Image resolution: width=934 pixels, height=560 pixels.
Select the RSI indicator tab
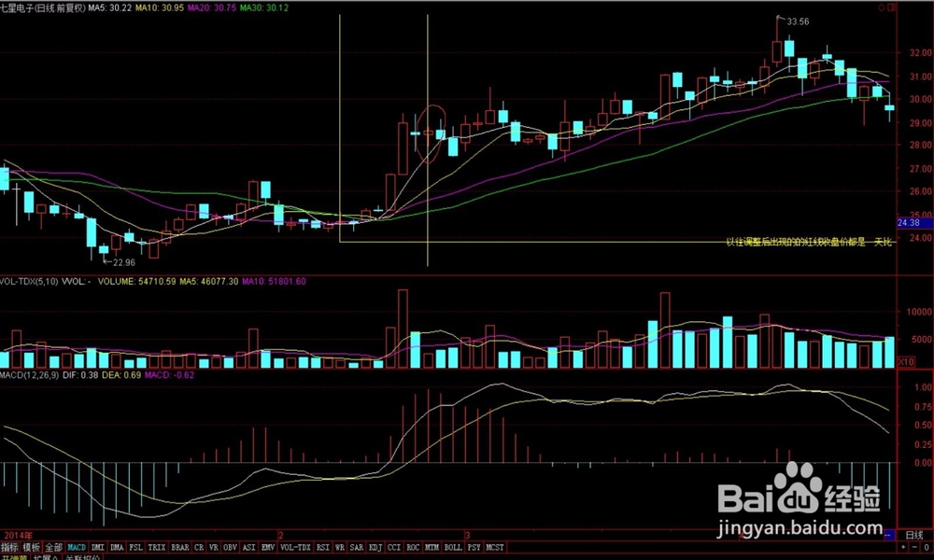click(323, 548)
